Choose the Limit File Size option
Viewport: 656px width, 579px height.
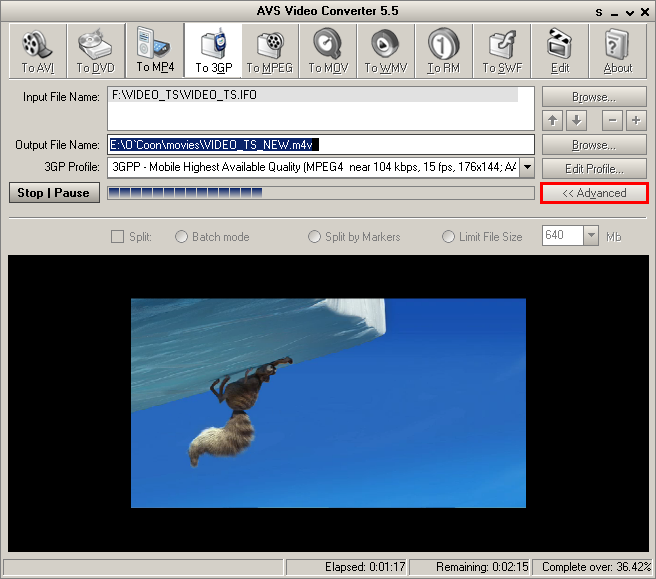(448, 237)
